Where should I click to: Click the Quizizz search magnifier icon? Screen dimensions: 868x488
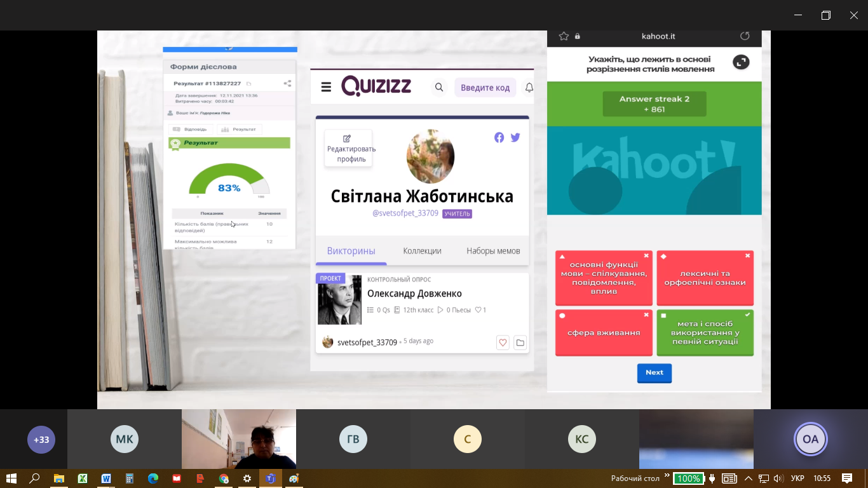(439, 87)
